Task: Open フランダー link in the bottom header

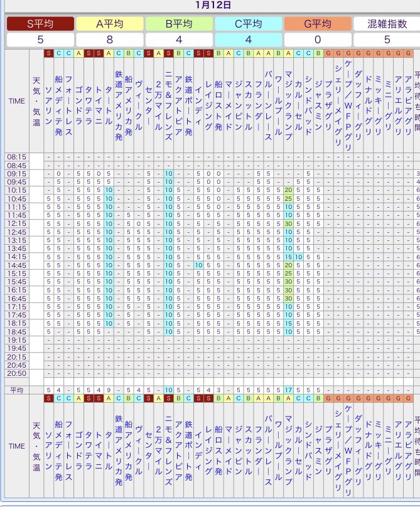Action: (x=258, y=451)
